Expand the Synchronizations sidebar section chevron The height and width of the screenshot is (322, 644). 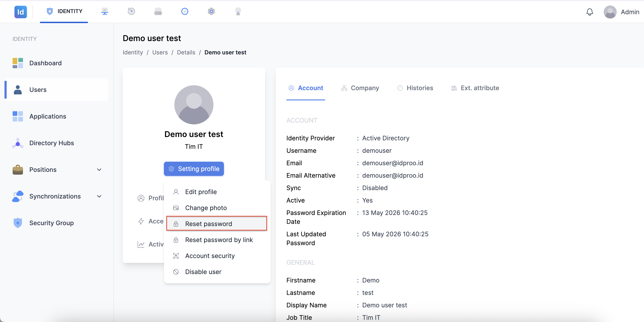point(99,197)
